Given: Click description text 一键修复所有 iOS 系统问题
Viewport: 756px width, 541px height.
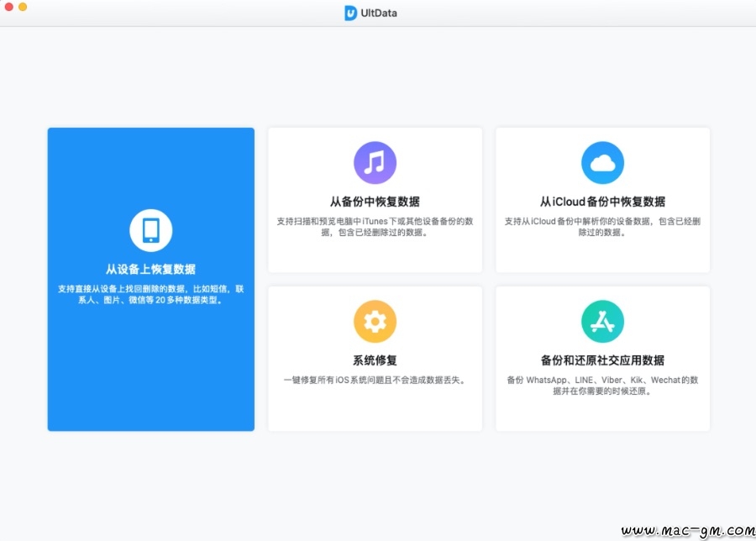Looking at the screenshot, I should [375, 380].
